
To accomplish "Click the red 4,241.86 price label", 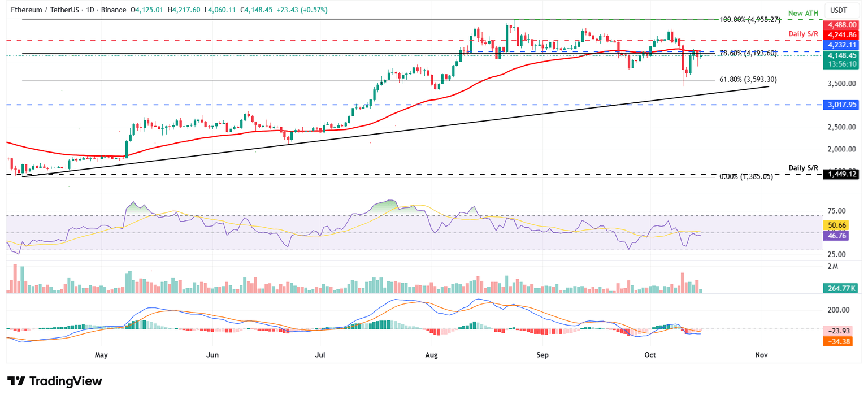I will click(842, 35).
